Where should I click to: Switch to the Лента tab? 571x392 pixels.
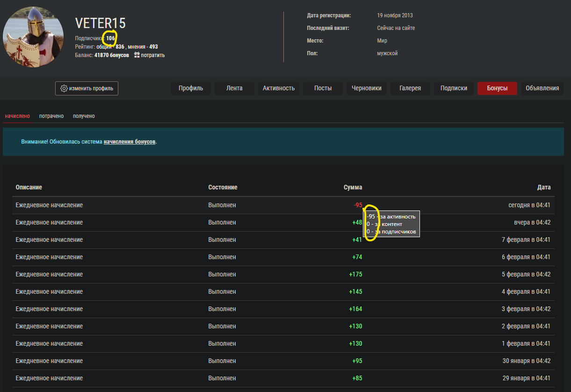[234, 88]
